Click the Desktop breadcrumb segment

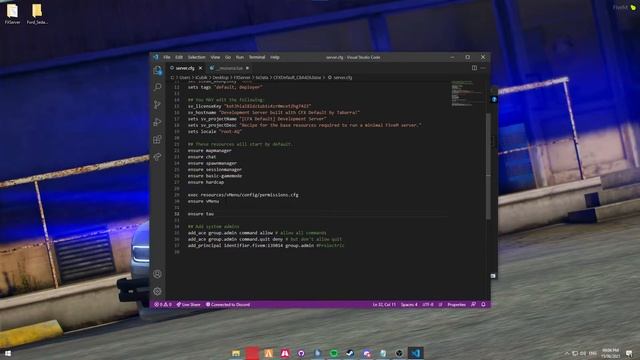(x=220, y=78)
